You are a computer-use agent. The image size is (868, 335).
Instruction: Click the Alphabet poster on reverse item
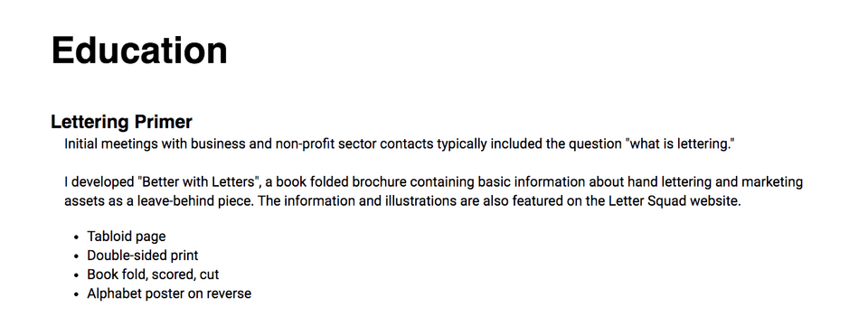tap(169, 293)
